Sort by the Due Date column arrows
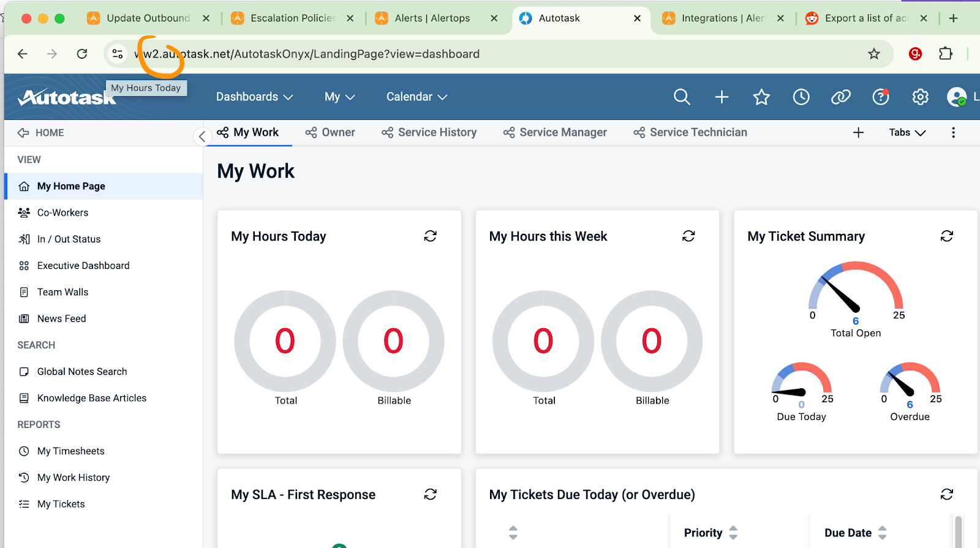 (x=883, y=533)
